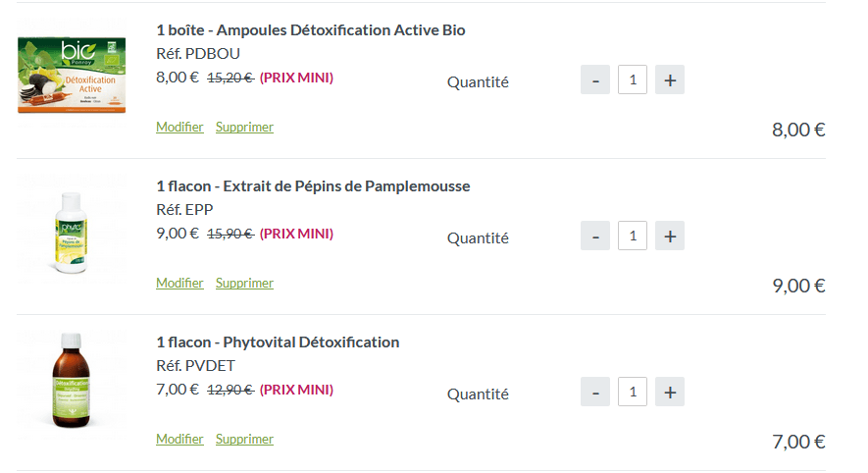Click product title Ampoules Détoxification Active Bio
Screen dimensions: 868x473
(x=311, y=30)
